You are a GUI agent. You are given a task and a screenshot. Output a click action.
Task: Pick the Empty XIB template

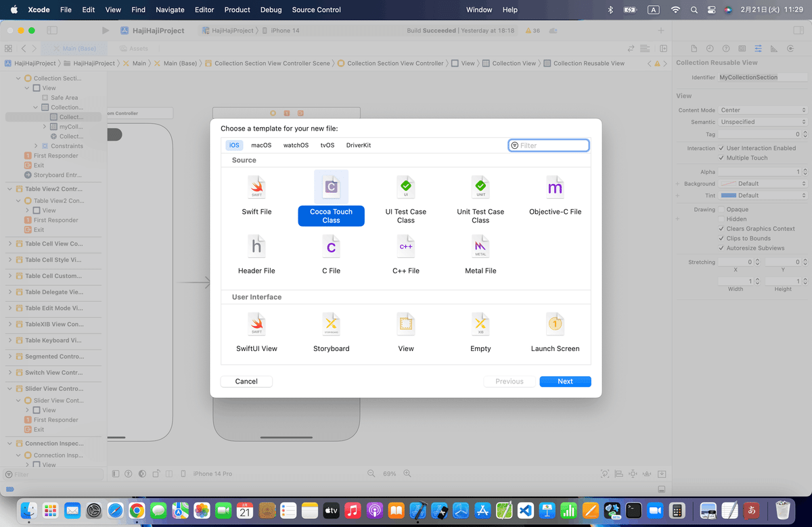click(480, 331)
